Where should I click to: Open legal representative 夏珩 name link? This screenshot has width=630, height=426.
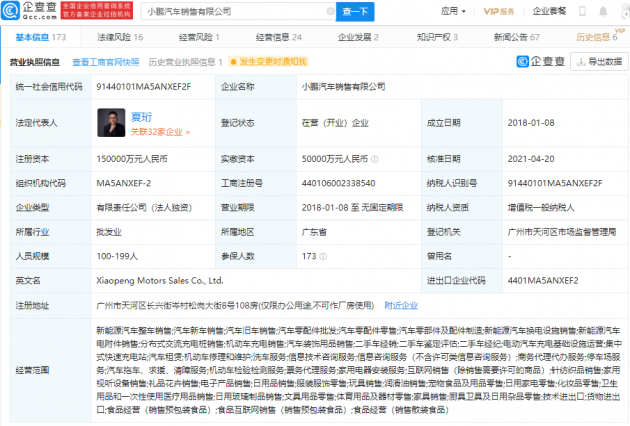tap(141, 117)
